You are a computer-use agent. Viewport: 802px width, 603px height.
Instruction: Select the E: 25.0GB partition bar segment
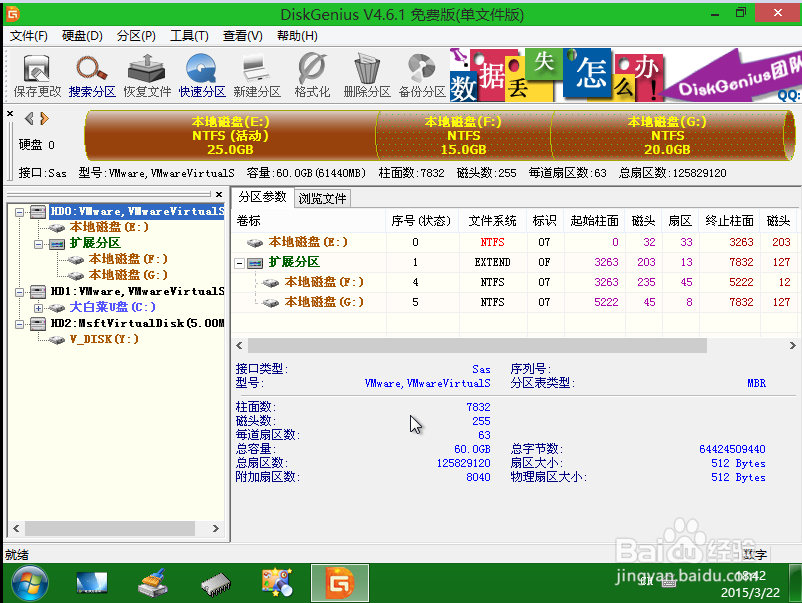(230, 136)
